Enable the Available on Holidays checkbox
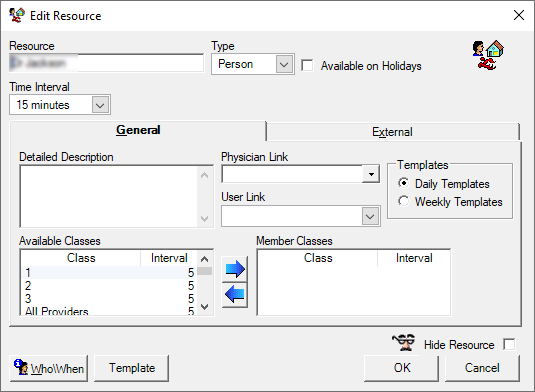 [307, 66]
